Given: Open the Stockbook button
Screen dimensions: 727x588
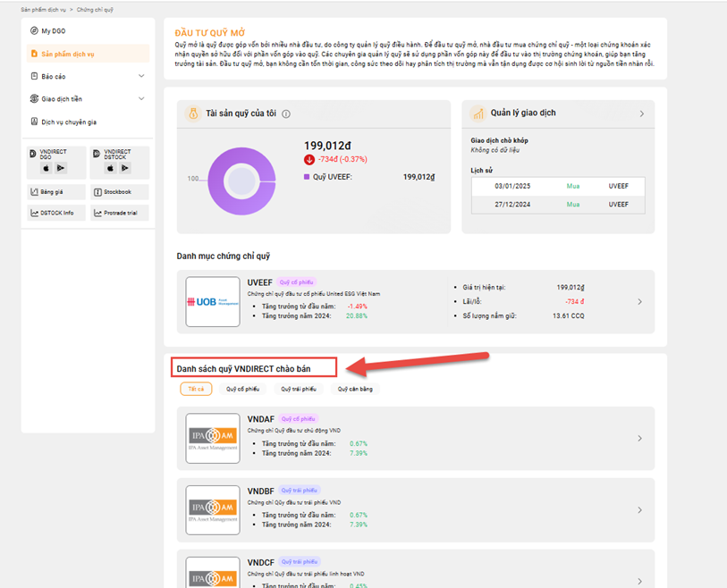Looking at the screenshot, I should click(x=120, y=192).
